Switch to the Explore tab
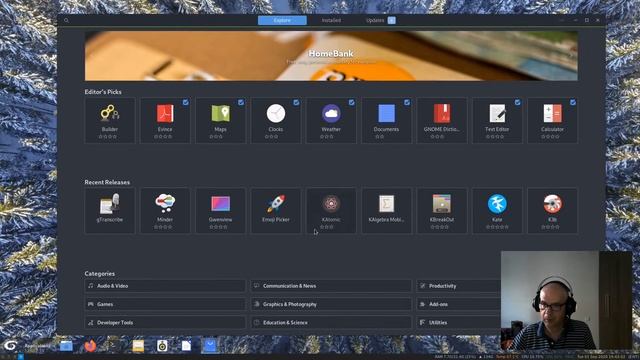This screenshot has width=640, height=360. [x=282, y=20]
